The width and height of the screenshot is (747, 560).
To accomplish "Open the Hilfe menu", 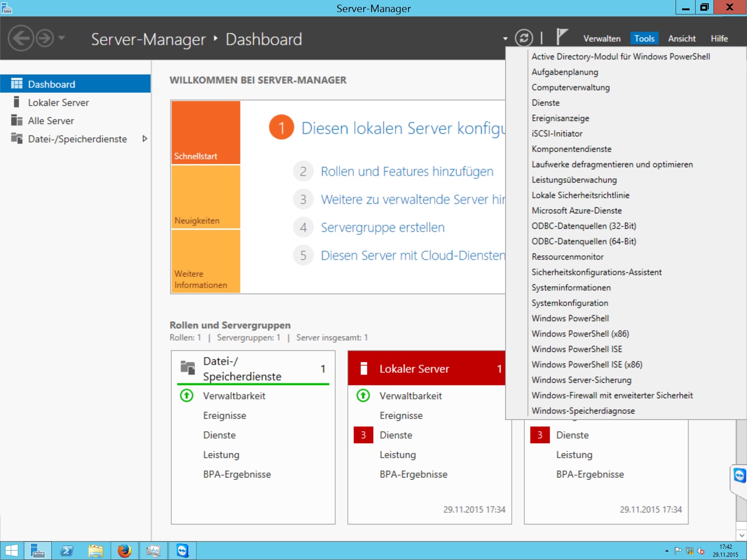I will coord(719,39).
